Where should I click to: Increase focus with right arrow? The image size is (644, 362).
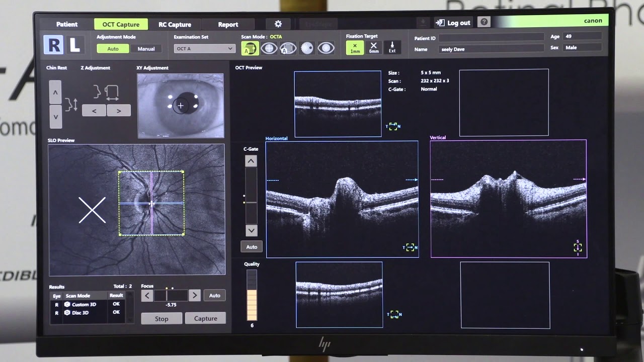[x=195, y=296]
